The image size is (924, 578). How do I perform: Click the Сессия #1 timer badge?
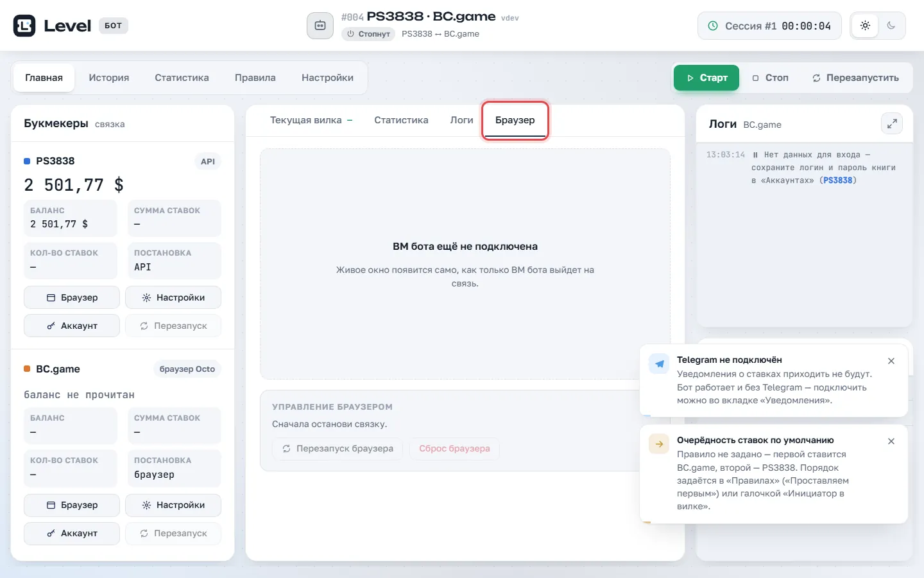769,26
